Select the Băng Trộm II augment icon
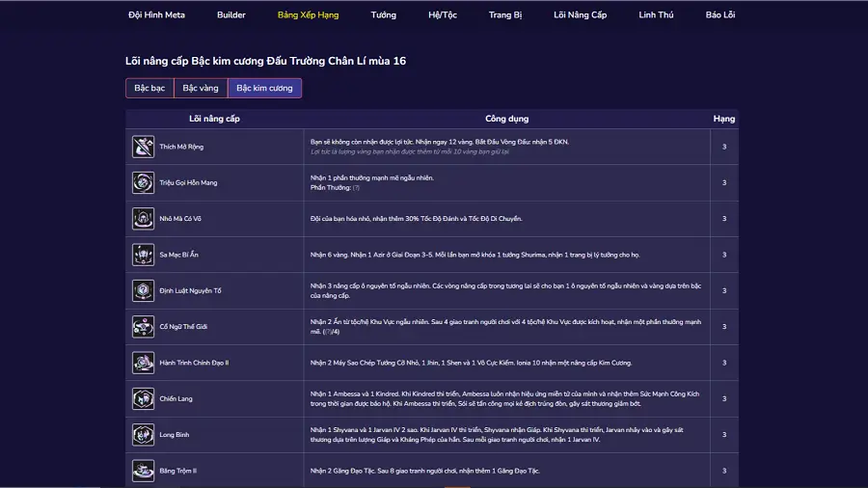Image resolution: width=868 pixels, height=488 pixels. click(x=143, y=471)
